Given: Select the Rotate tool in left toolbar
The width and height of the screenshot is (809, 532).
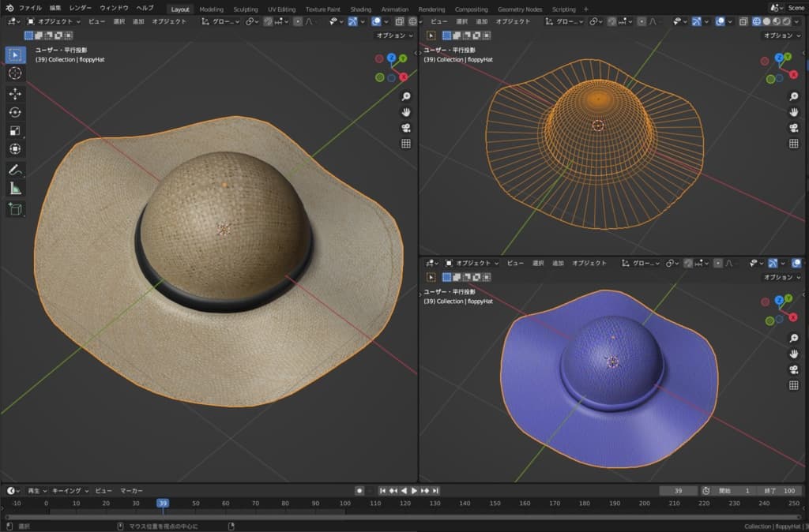Looking at the screenshot, I should click(16, 112).
